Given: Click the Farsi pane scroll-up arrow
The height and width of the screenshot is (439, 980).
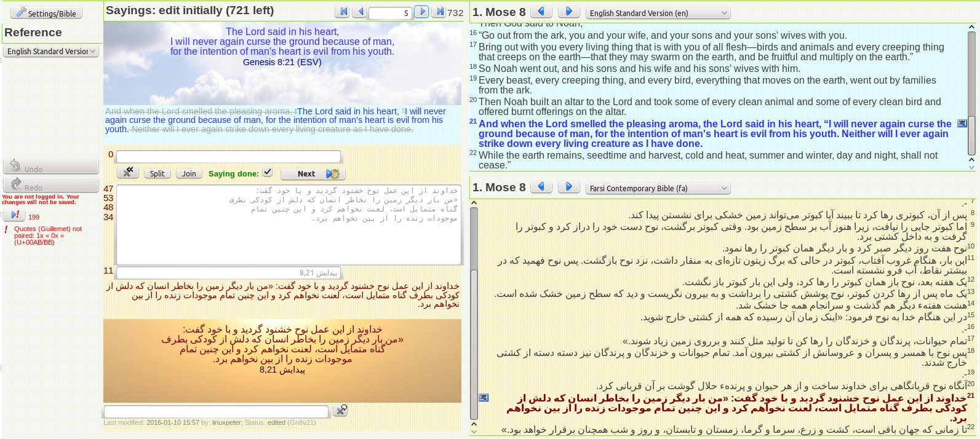Looking at the screenshot, I should [x=474, y=202].
